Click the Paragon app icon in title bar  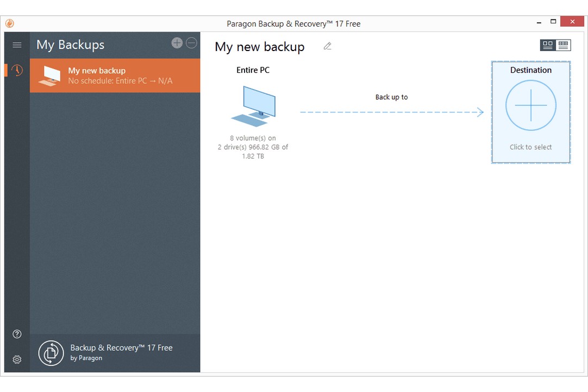(10, 23)
